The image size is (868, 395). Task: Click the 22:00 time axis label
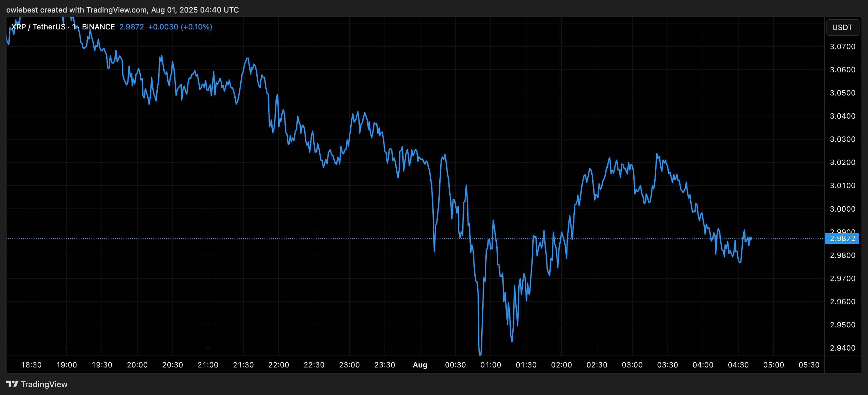[279, 365]
